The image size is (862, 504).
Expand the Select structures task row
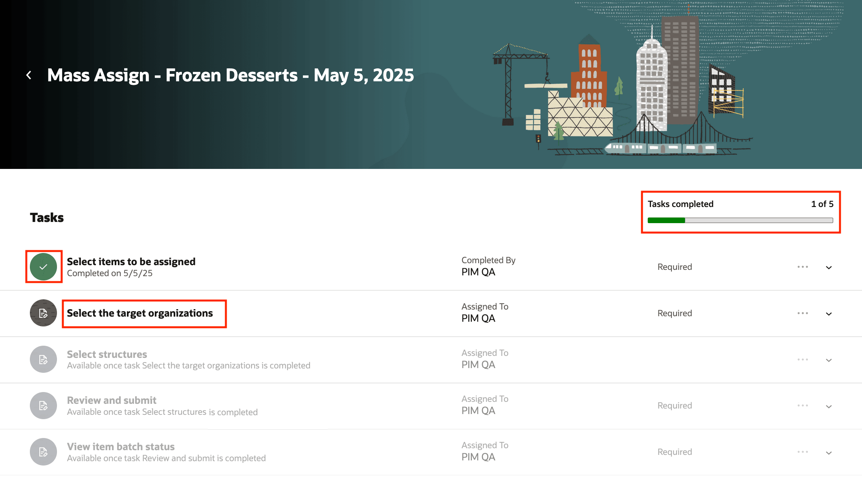point(829,360)
